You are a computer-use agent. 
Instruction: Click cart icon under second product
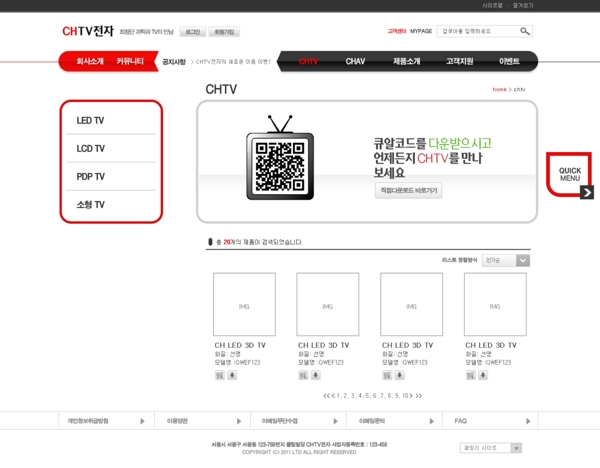[x=303, y=375]
